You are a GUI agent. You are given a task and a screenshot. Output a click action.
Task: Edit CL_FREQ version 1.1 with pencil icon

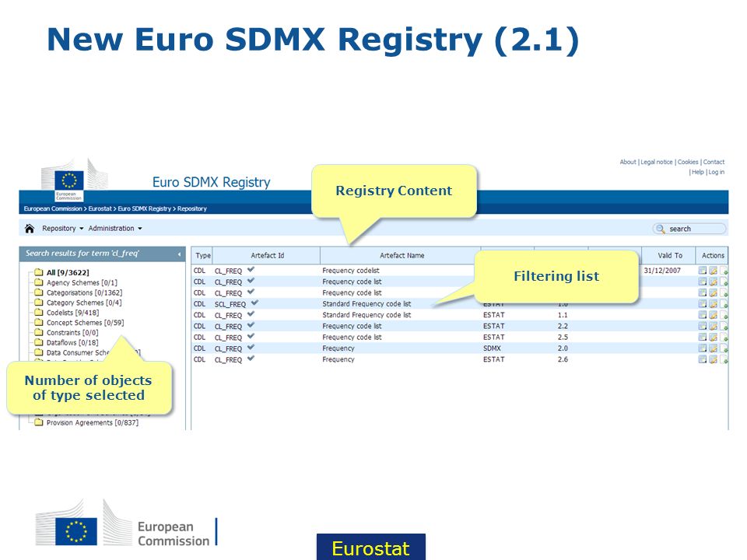point(714,315)
